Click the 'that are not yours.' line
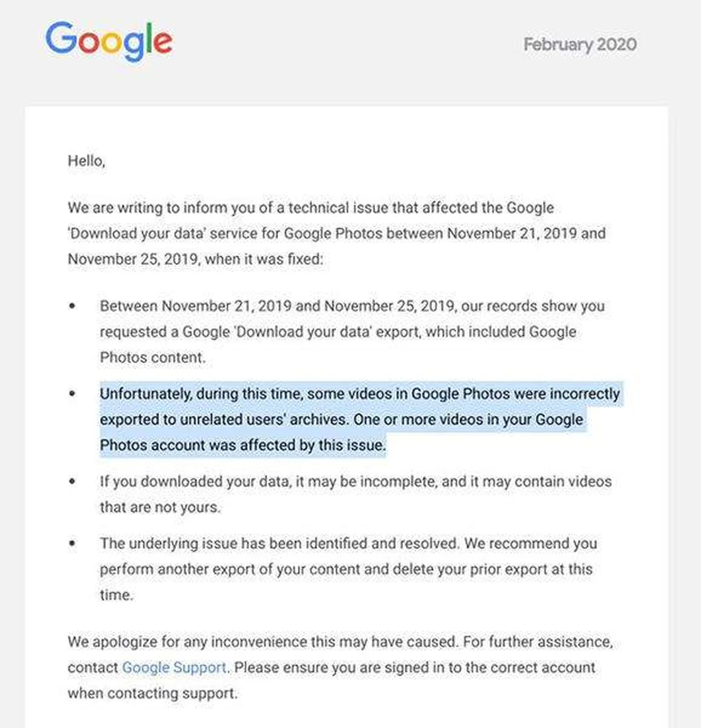The width and height of the screenshot is (701, 728). [160, 507]
